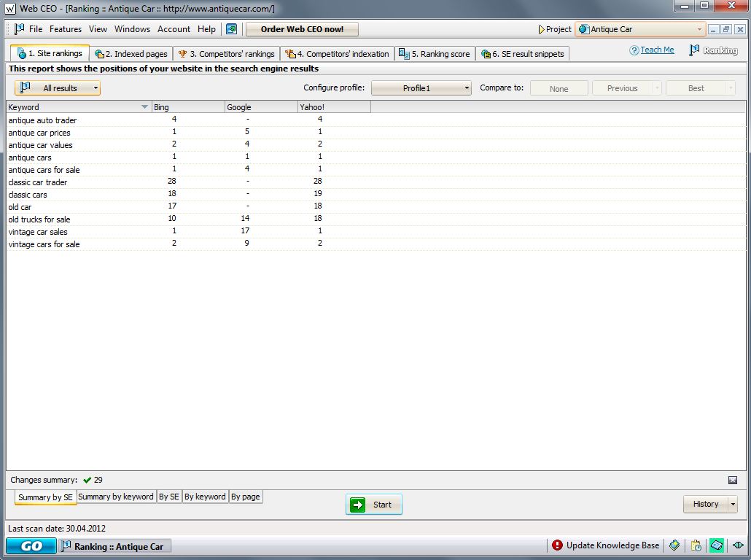Select the 'antique car values' keyword row
This screenshot has height=560, width=751.
pyautogui.click(x=376, y=144)
